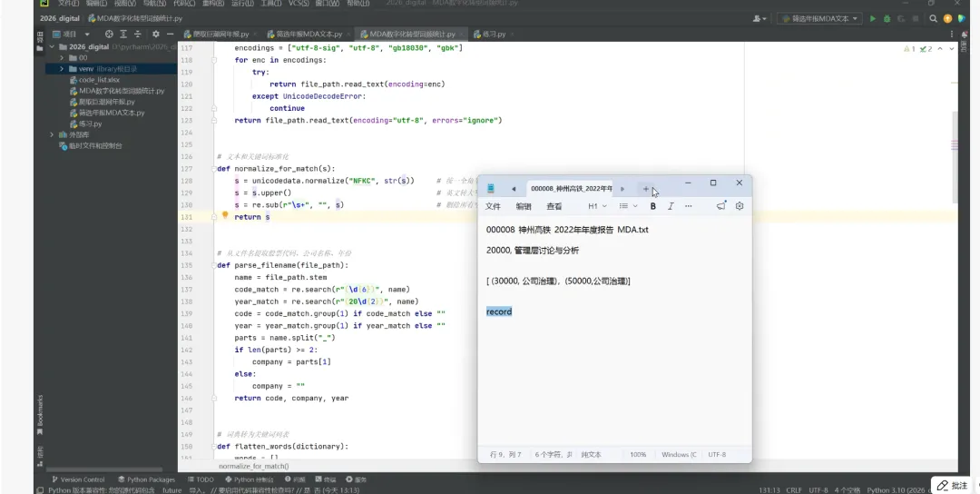Open Notepad H1 heading dropdown
Viewport: 980px width, 494px height.
(x=597, y=206)
